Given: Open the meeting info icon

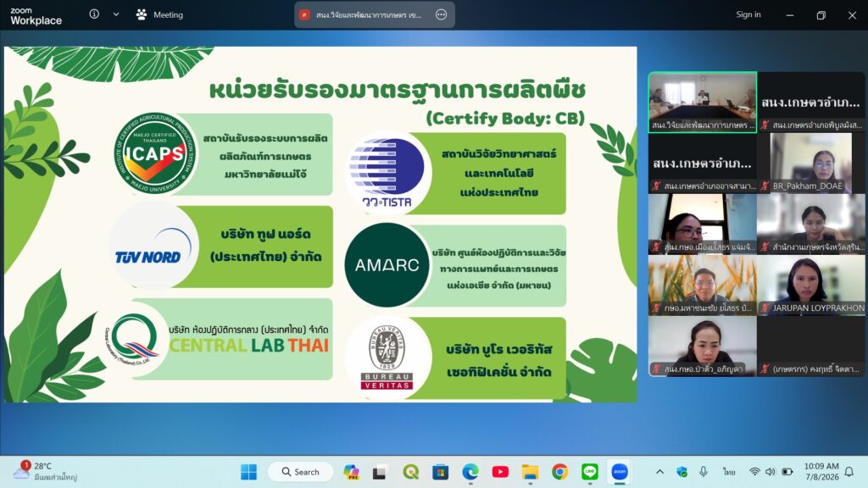Looking at the screenshot, I should point(94,14).
